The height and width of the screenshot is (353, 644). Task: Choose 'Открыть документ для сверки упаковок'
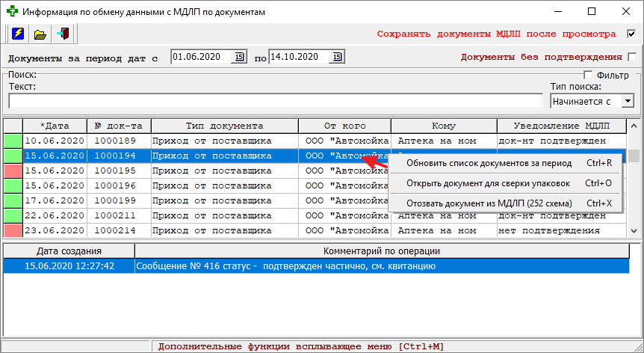pyautogui.click(x=488, y=183)
